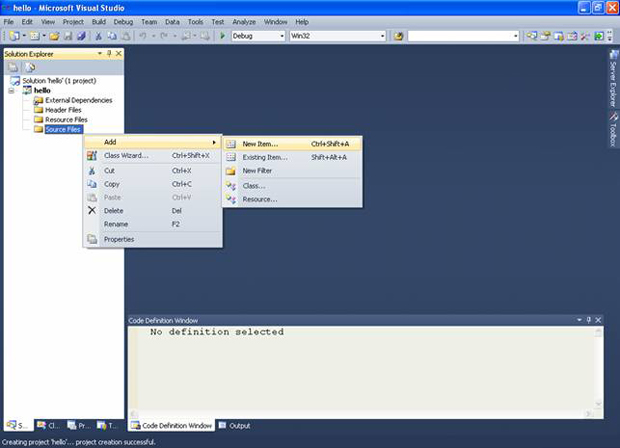Image resolution: width=620 pixels, height=448 pixels.
Task: Click the Add New Item toolbar icon
Action: pos(34,36)
